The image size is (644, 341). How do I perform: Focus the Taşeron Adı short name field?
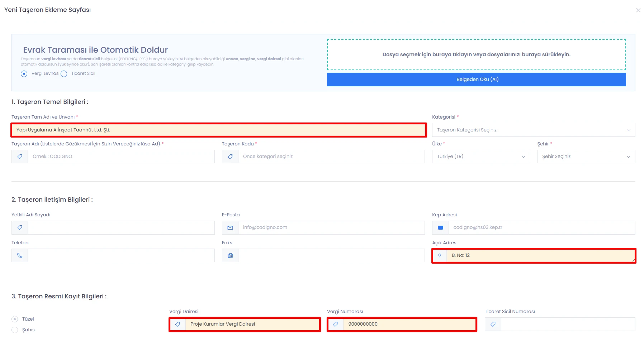121,157
